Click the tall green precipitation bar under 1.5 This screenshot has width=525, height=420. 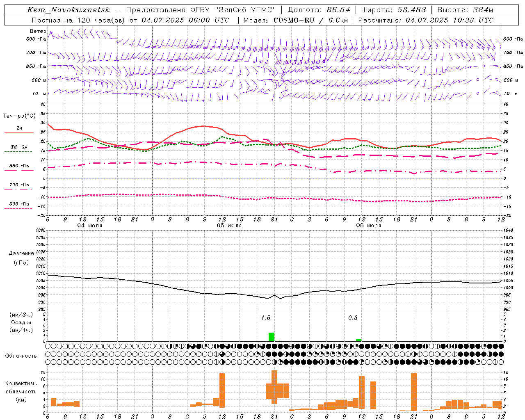pos(272,337)
